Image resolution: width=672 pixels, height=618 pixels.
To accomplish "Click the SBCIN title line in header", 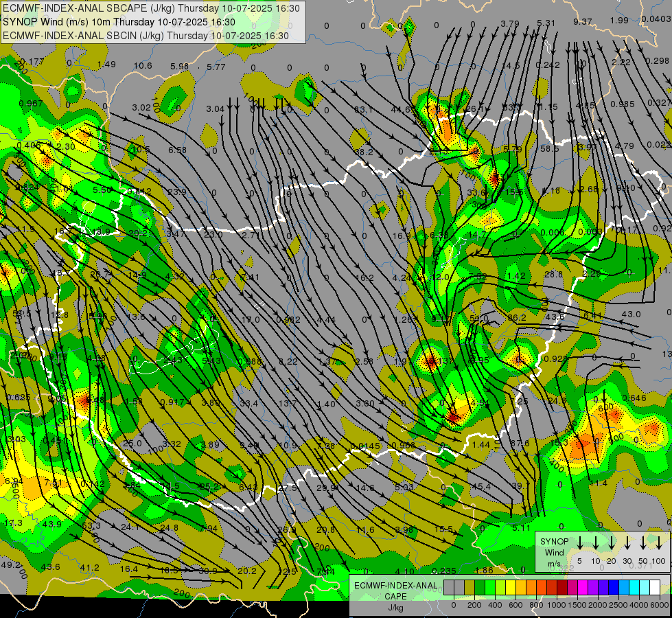I will tap(146, 36).
